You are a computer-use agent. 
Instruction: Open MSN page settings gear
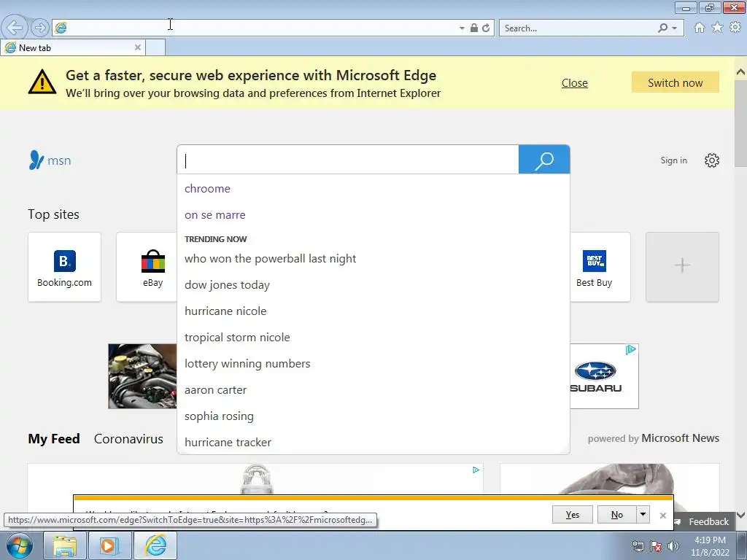712,160
